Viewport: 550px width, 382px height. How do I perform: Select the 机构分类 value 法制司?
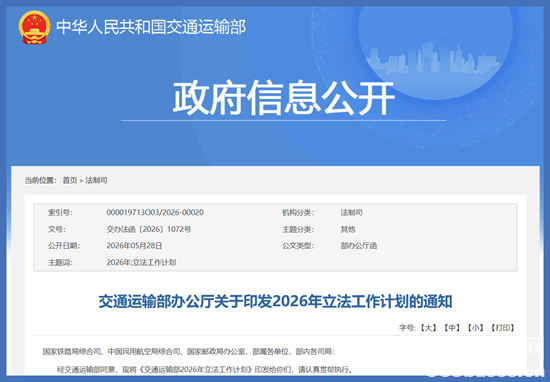click(351, 213)
